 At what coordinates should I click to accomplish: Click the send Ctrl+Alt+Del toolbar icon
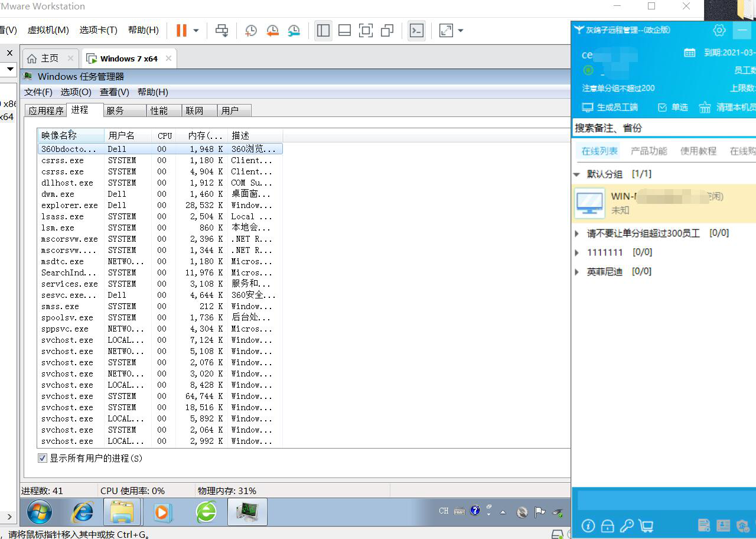pyautogui.click(x=222, y=31)
